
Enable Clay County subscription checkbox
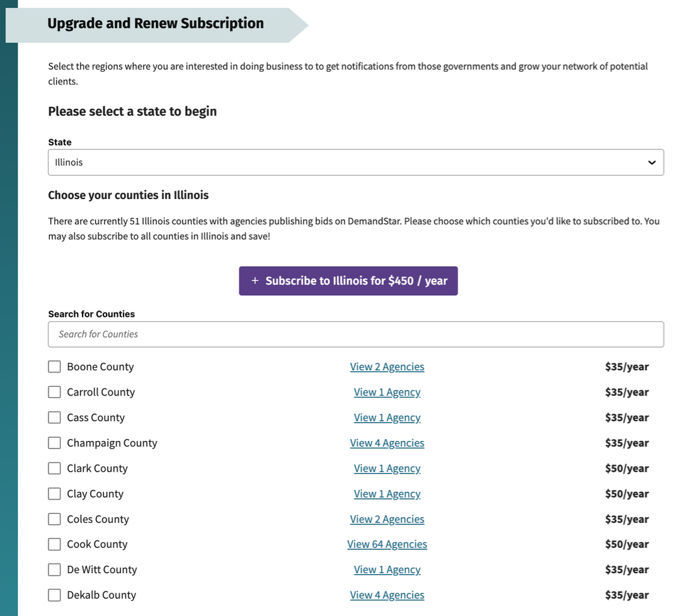click(54, 493)
